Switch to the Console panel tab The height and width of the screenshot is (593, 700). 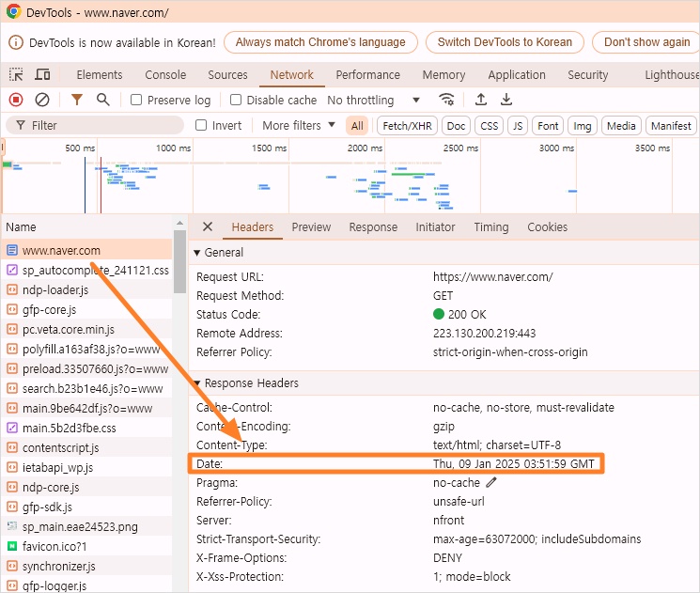(165, 74)
